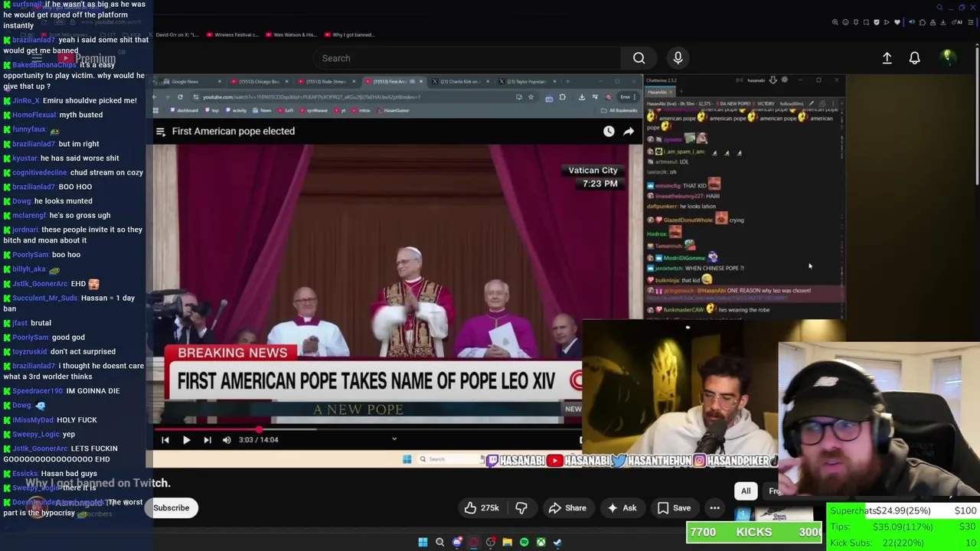Viewport: 980px width, 551px height.
Task: Open the All Bookmarks folder
Action: coord(618,110)
